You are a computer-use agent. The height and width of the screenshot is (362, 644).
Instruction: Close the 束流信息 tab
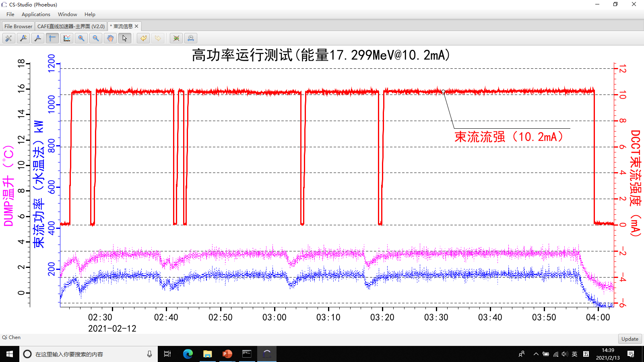[x=136, y=26]
